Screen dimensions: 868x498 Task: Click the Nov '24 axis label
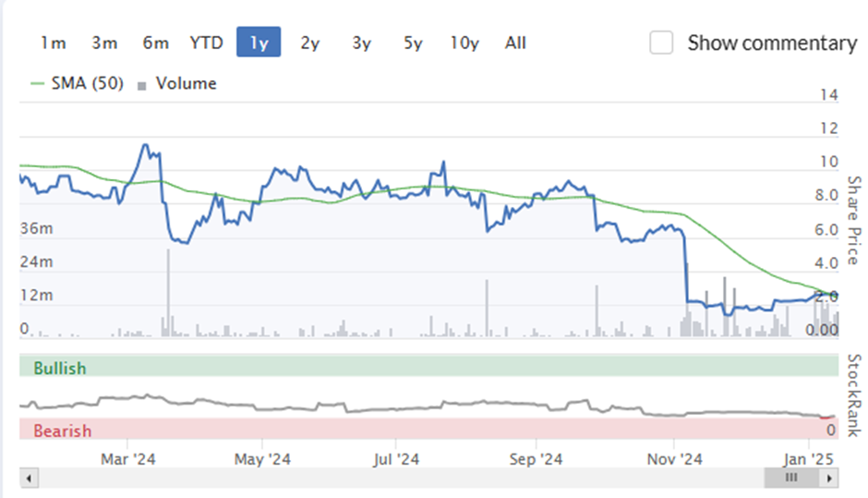(x=674, y=459)
